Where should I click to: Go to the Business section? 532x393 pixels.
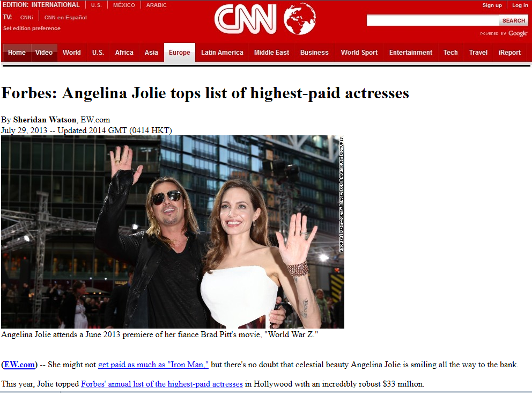point(314,53)
